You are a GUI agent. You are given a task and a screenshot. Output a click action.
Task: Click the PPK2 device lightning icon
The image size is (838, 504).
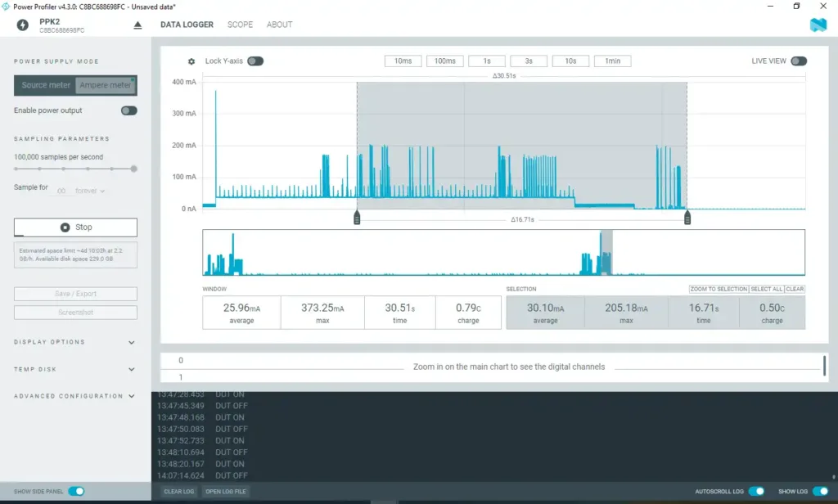[23, 25]
